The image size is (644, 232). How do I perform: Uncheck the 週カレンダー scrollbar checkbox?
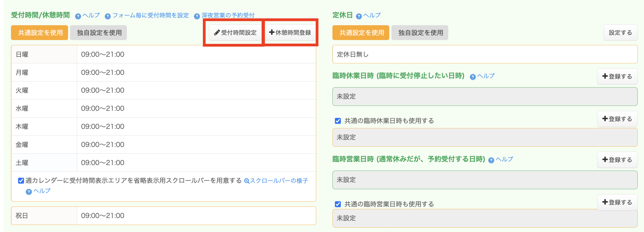(x=21, y=180)
